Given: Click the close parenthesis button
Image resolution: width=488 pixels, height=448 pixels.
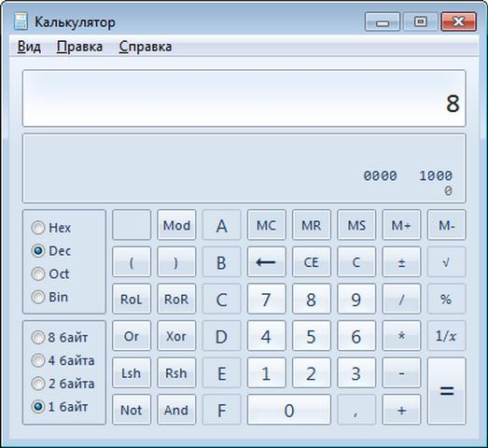Looking at the screenshot, I should [x=176, y=262].
